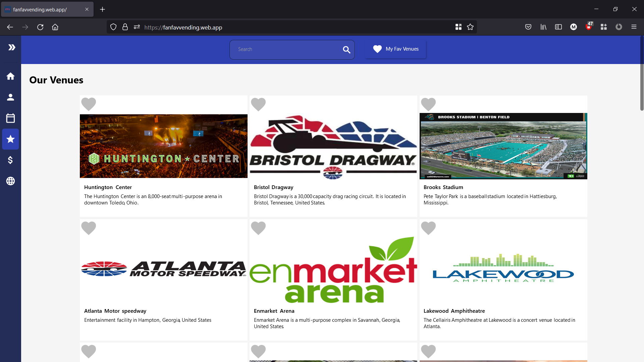Expand the sidebar with double chevron icon

pyautogui.click(x=12, y=47)
